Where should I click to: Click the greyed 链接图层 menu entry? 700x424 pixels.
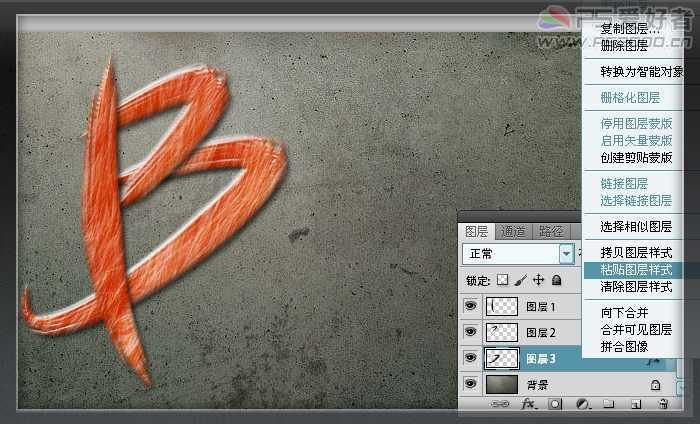(x=624, y=183)
